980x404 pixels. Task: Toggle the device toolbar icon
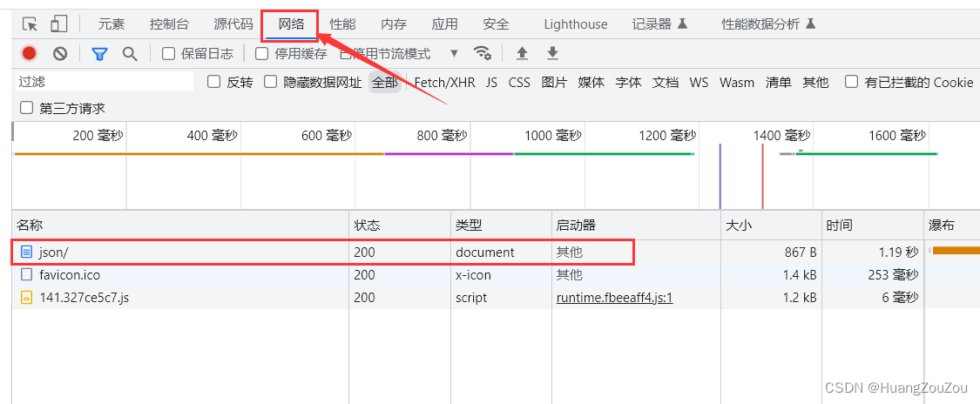click(58, 24)
